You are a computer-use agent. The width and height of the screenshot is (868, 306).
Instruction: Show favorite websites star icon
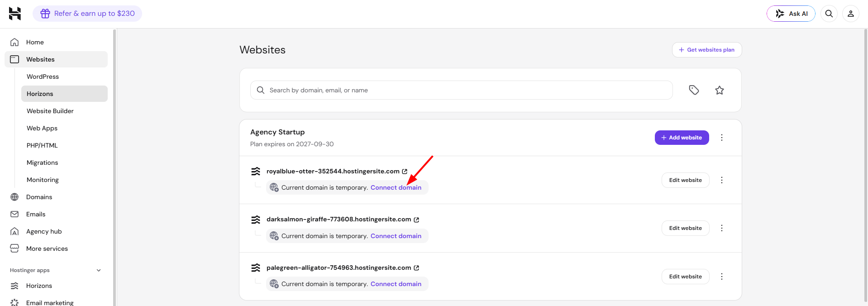(x=720, y=90)
